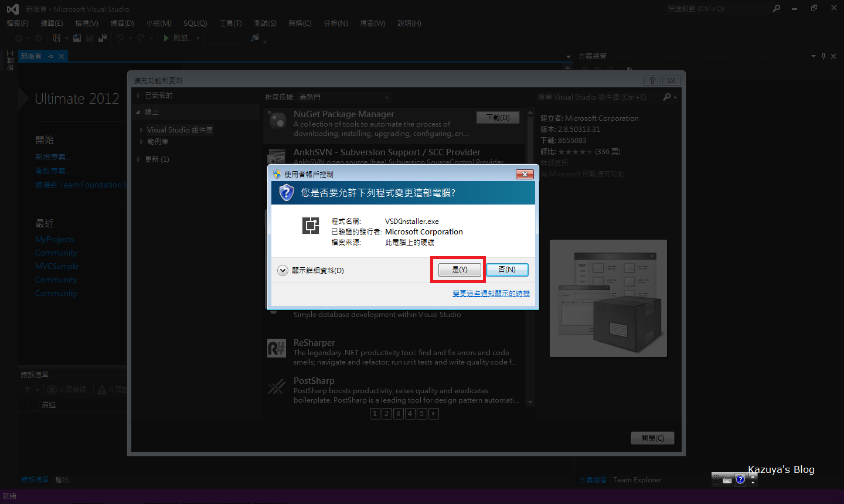Click the 搜尋 Visual Studio 組件庫 search field

(x=598, y=97)
